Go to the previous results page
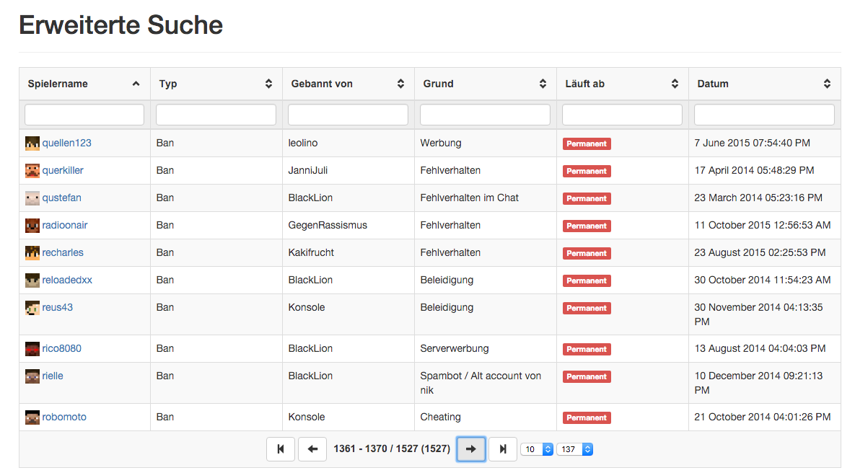This screenshot has height=473, width=868. (312, 448)
